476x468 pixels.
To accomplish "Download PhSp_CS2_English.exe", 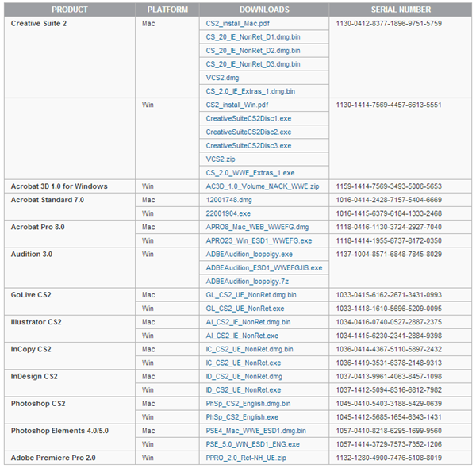I will (x=242, y=417).
